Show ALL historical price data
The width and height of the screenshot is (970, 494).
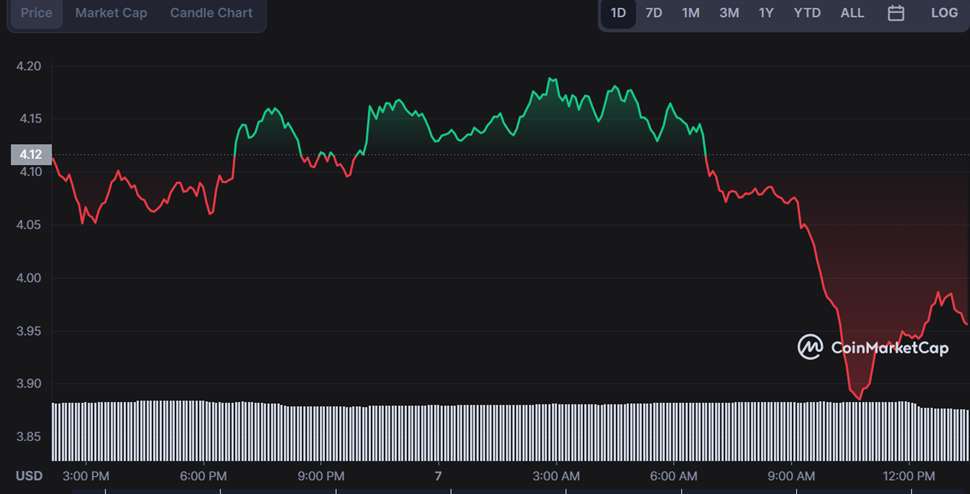pos(852,13)
